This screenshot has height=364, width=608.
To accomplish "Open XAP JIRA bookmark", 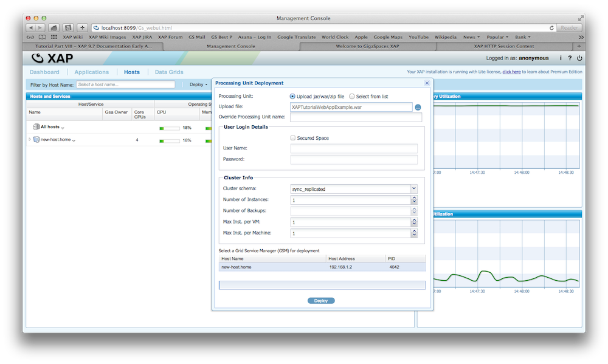I will 142,37.
